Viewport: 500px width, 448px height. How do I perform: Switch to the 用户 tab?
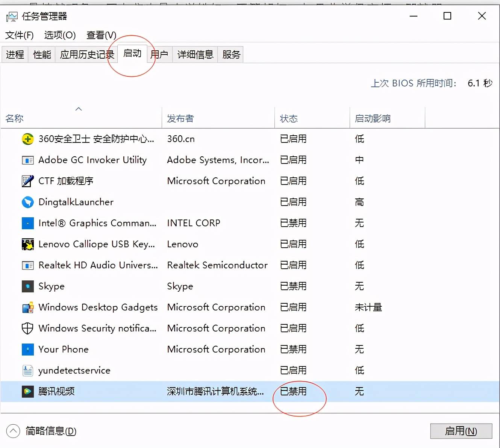(159, 54)
